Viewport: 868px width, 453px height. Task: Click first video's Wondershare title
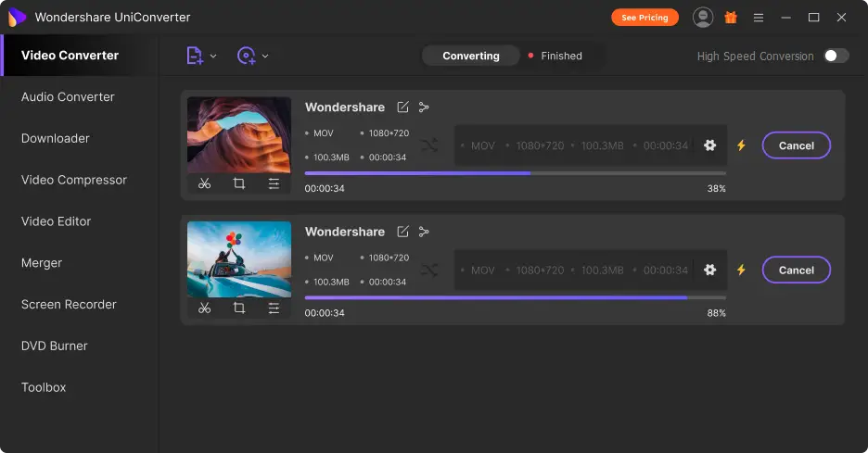coord(345,107)
